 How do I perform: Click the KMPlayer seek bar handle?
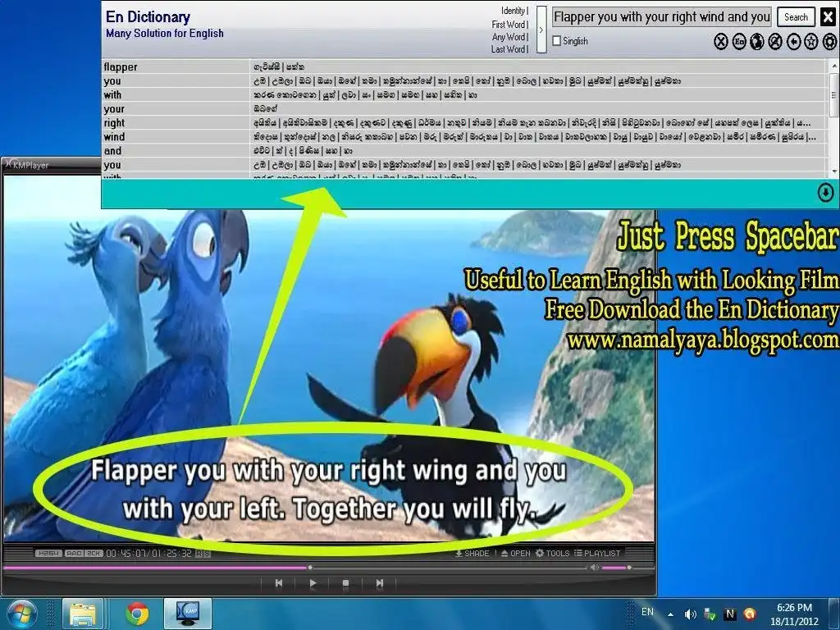pyautogui.click(x=310, y=567)
